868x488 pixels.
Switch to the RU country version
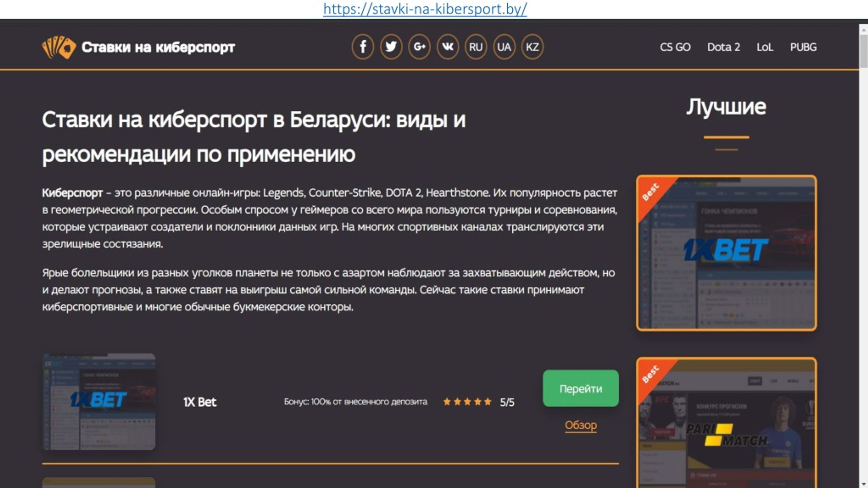tap(476, 47)
